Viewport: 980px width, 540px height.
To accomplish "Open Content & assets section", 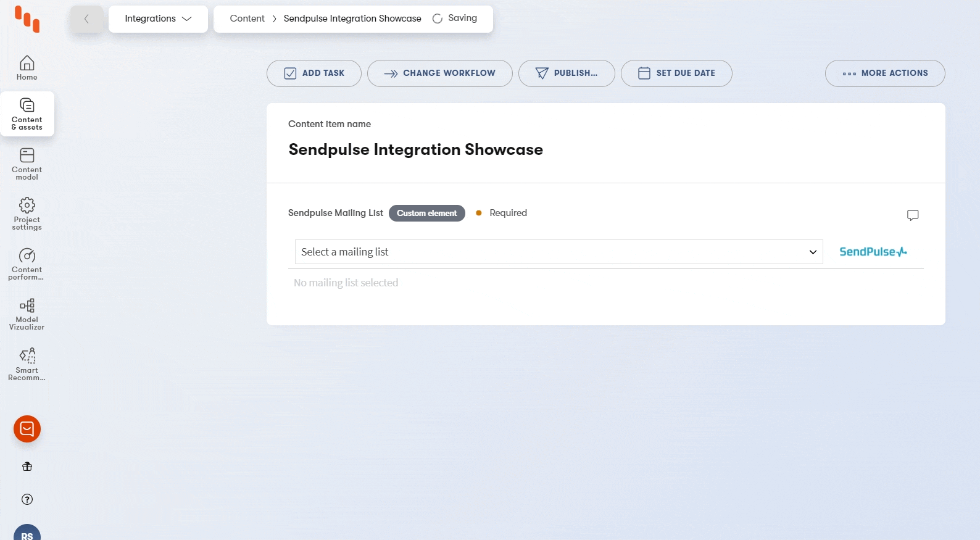I will [x=27, y=114].
